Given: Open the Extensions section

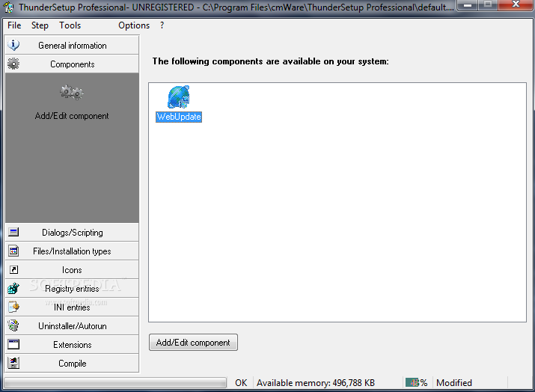Looking at the screenshot, I should [x=72, y=344].
